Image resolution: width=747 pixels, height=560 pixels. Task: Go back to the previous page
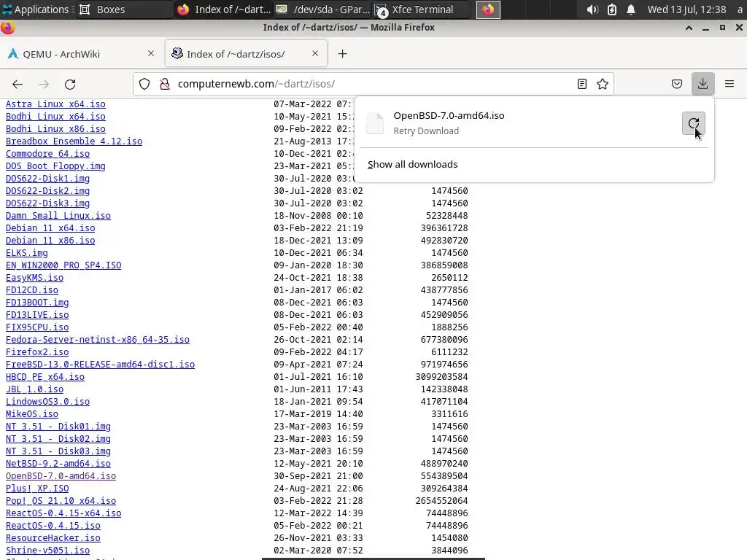click(18, 84)
